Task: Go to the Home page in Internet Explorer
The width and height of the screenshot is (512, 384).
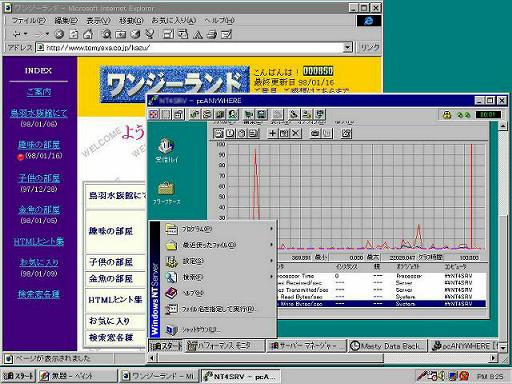Action: 88,34
